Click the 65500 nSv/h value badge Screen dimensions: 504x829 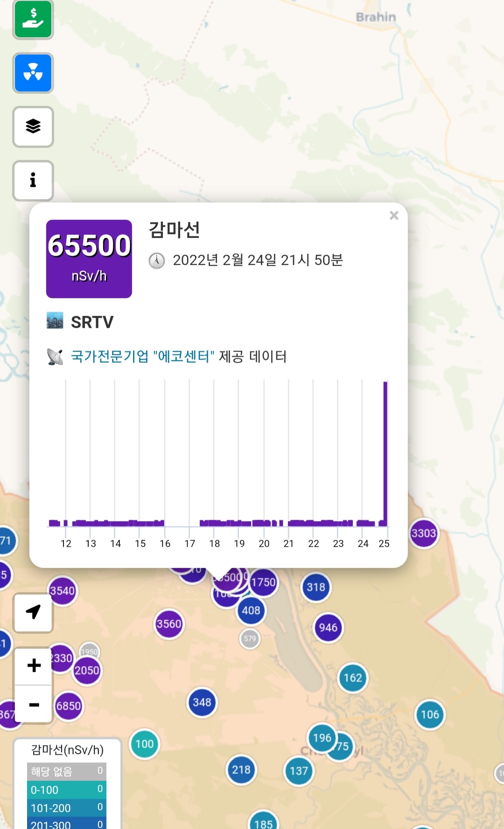coord(89,259)
